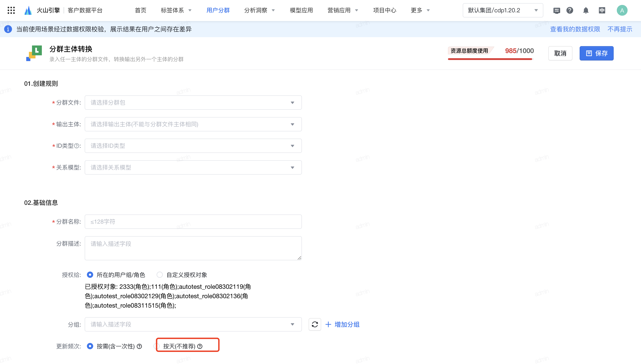Click the 按需(含一次性) help icon
Screen dimensions: 641x364
(x=140, y=346)
